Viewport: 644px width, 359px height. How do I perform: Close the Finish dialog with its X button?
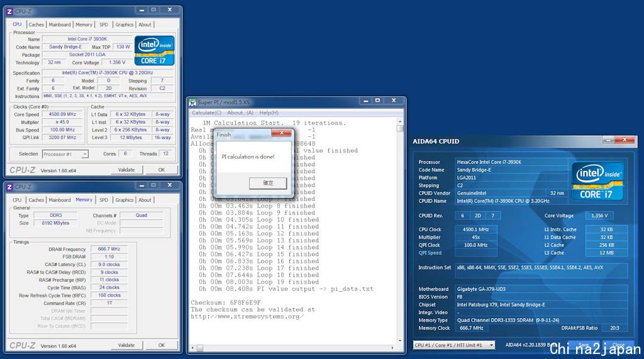coord(282,133)
